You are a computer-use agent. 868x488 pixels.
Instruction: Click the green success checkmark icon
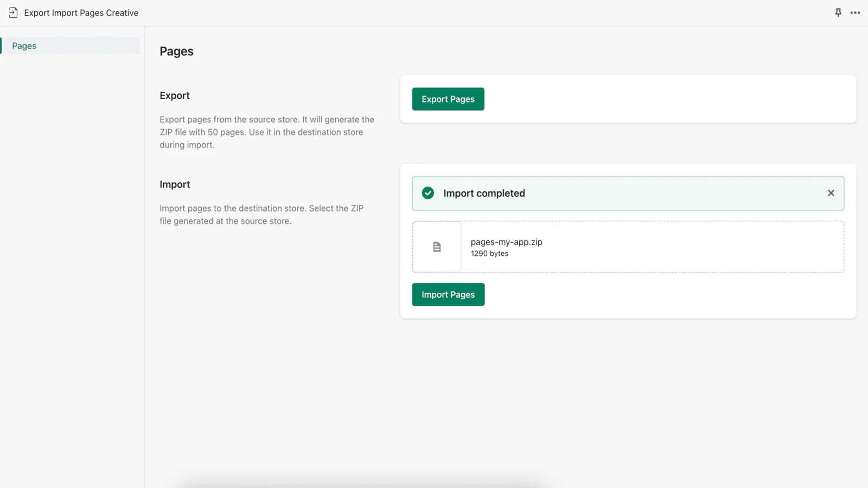coord(428,193)
